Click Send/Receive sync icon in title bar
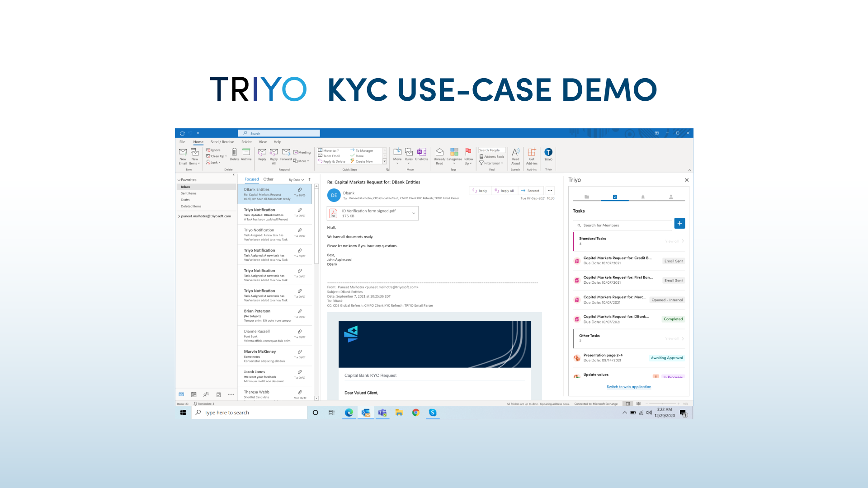 pos(182,133)
